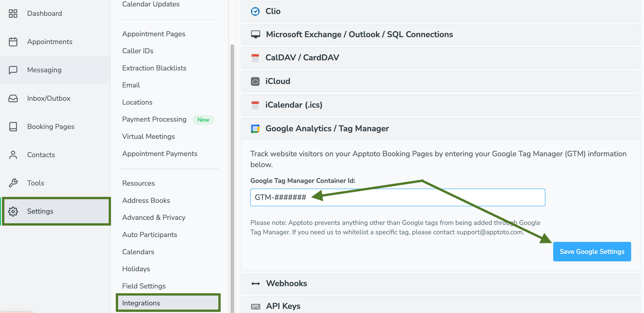Navigate to Booking Pages
Viewport: 644px width, 313px height.
point(55,127)
